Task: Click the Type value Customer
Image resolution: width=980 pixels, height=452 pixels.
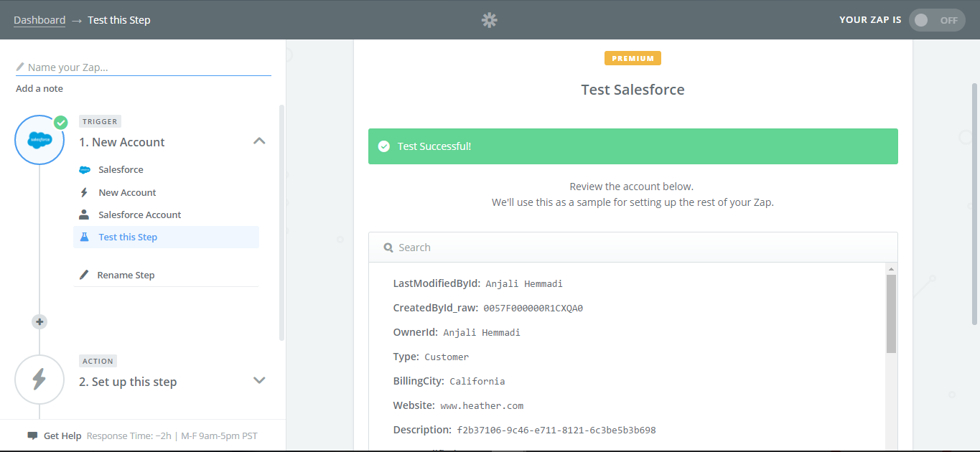Action: [447, 357]
